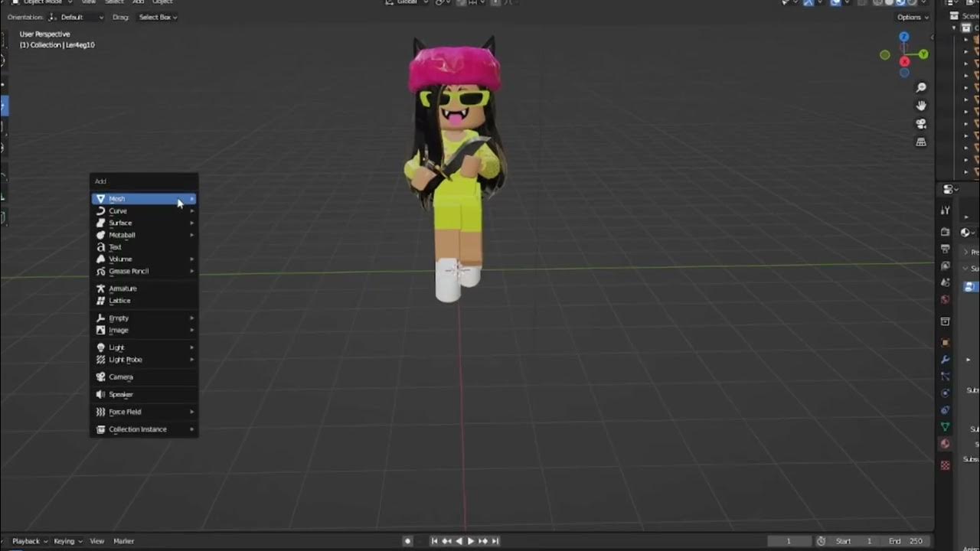The image size is (980, 551).
Task: Click the current frame field showing 1
Action: coord(789,541)
